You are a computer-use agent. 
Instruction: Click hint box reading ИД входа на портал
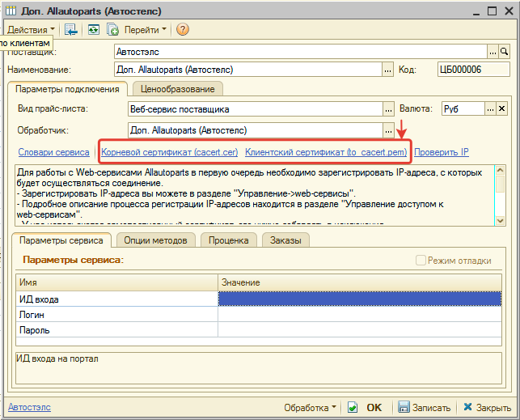point(259,368)
